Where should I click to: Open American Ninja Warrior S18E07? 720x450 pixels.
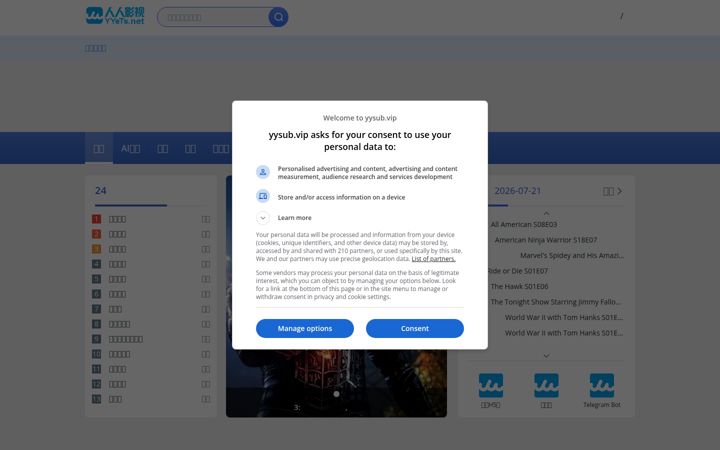[546, 240]
